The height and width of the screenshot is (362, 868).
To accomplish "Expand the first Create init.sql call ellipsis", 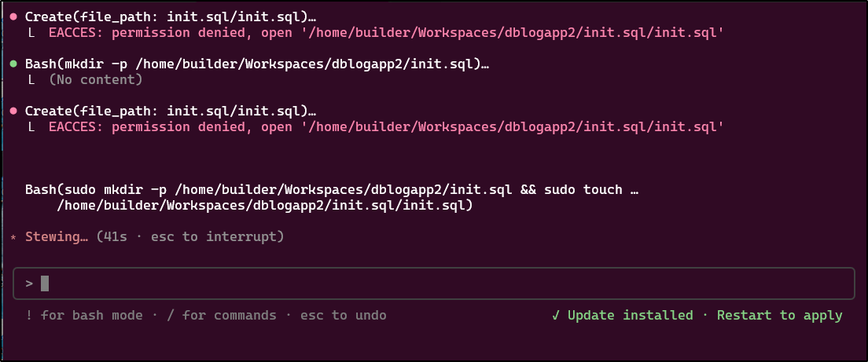I will click(311, 18).
